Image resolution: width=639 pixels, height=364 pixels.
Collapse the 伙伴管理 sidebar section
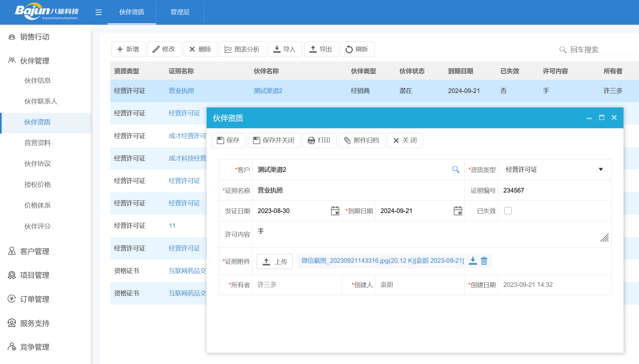tap(35, 61)
